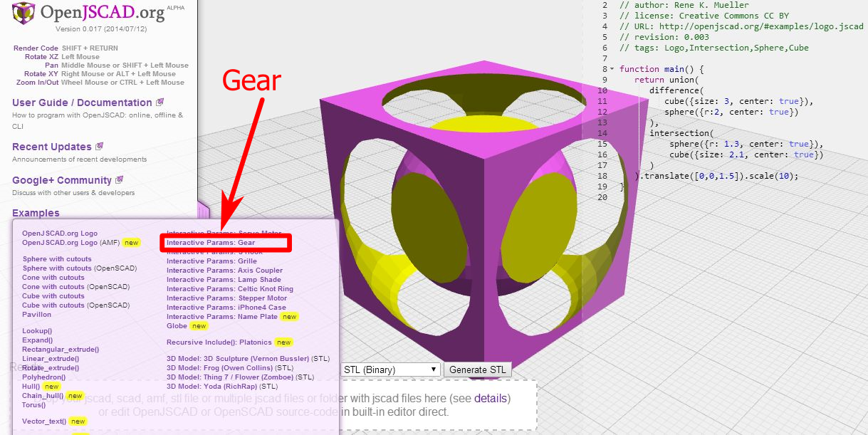868x435 pixels.
Task: Click the 'intersection(' code line
Action: click(681, 133)
